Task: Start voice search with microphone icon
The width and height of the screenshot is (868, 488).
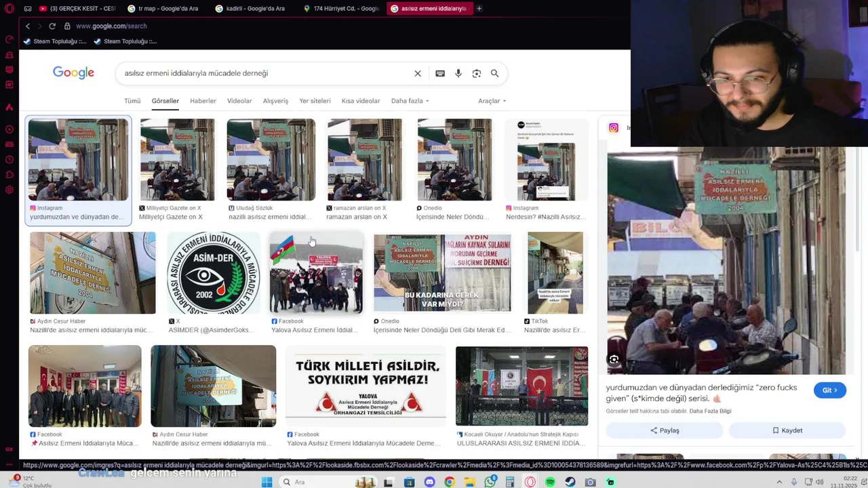Action: click(458, 73)
